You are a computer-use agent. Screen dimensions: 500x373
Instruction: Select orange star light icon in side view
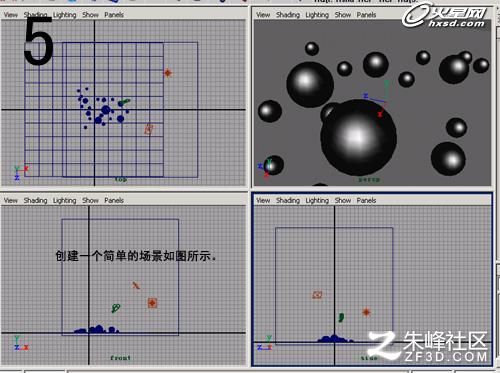pyautogui.click(x=366, y=312)
